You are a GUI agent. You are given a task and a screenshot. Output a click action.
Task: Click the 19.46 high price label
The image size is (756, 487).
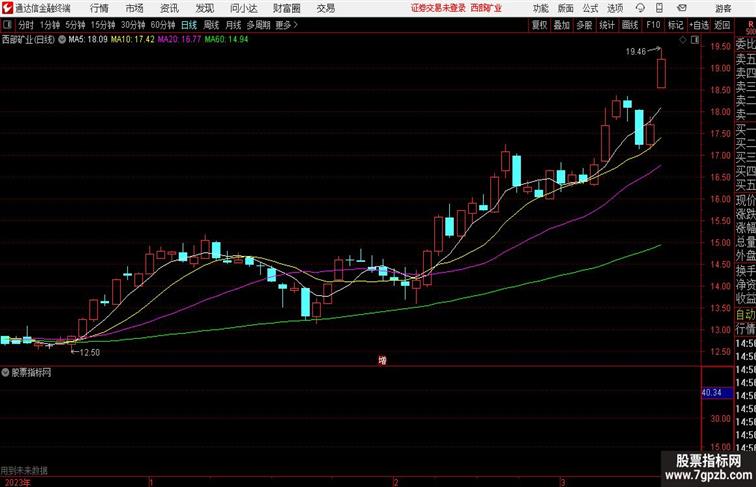pos(635,52)
